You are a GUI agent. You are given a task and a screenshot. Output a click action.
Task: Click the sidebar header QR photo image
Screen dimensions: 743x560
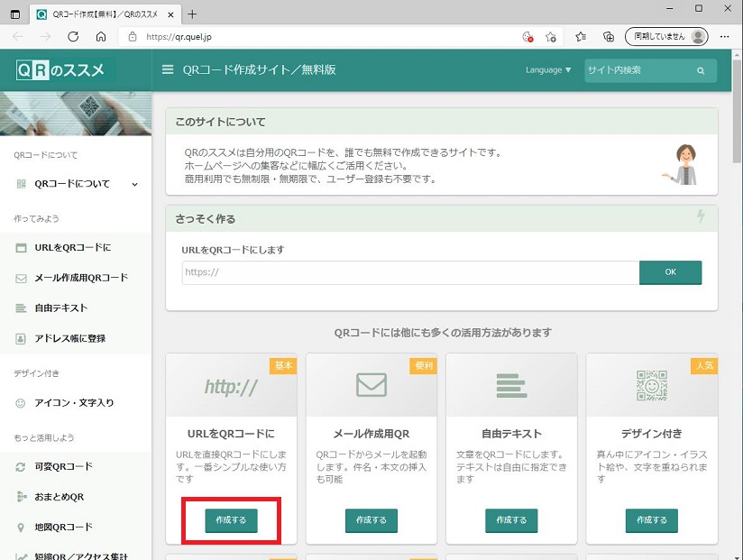pos(76,114)
